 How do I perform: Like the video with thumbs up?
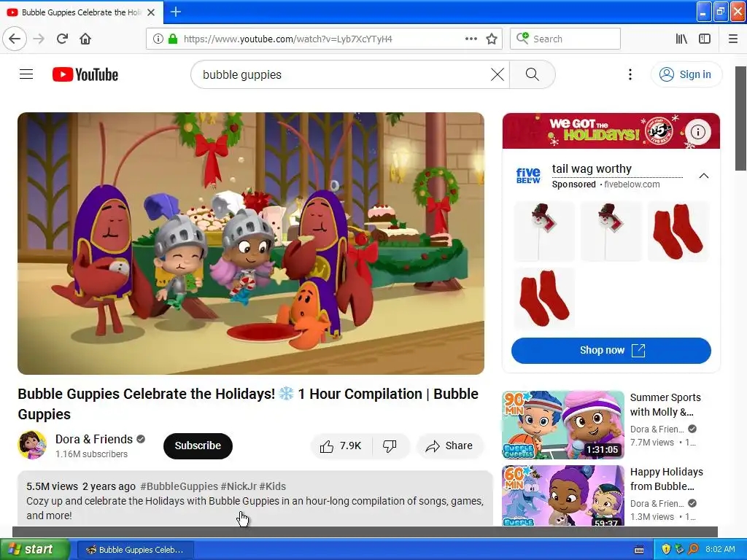341,446
